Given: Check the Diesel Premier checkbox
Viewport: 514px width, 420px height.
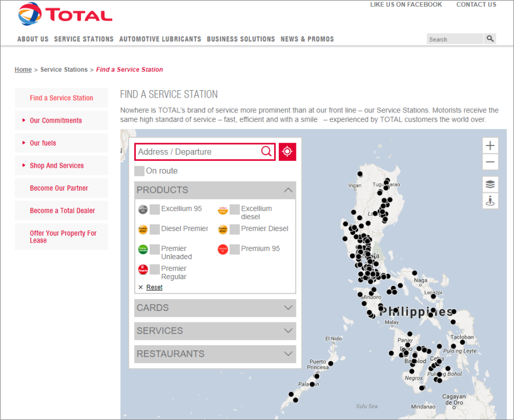Looking at the screenshot, I should coord(155,229).
